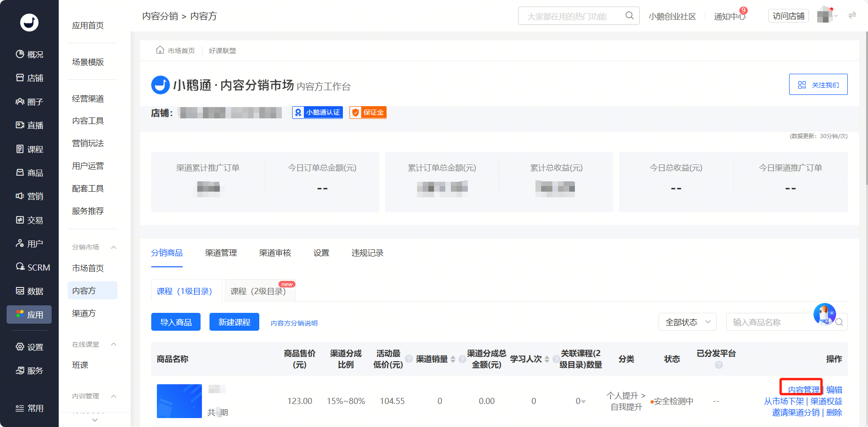Click the 导入商品 button
The image size is (868, 427).
(x=176, y=322)
